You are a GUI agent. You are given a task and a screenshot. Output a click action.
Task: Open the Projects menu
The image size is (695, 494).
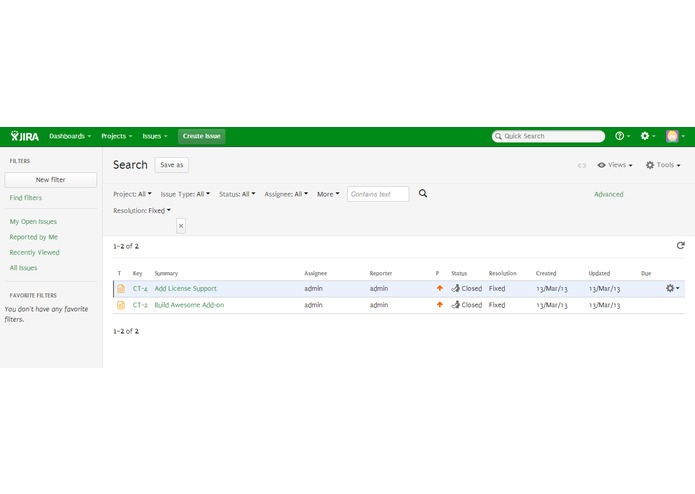[117, 136]
